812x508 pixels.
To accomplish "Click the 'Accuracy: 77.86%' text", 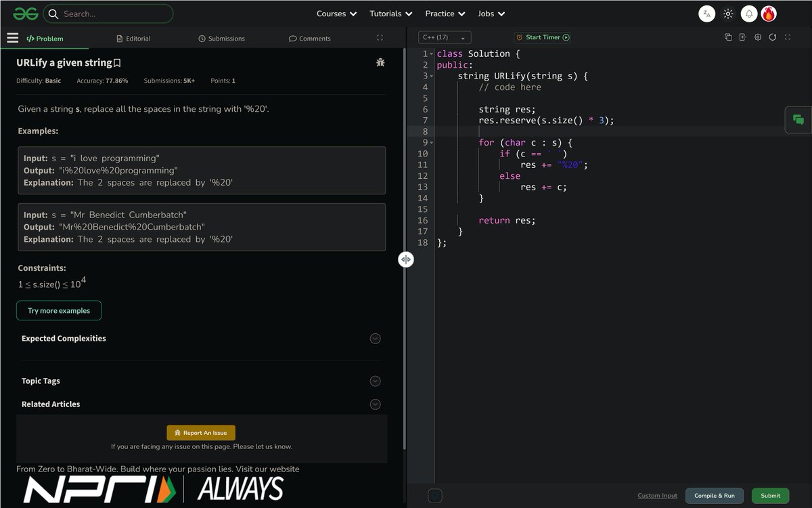I will click(x=102, y=81).
